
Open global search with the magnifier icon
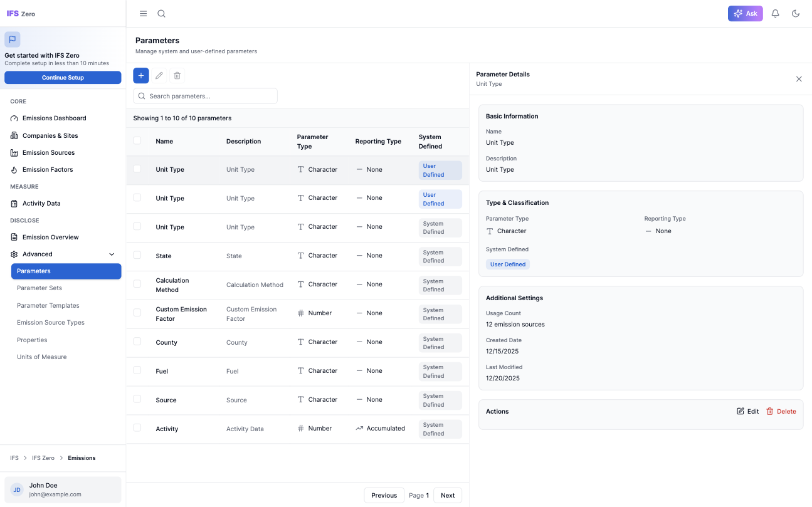click(x=161, y=13)
